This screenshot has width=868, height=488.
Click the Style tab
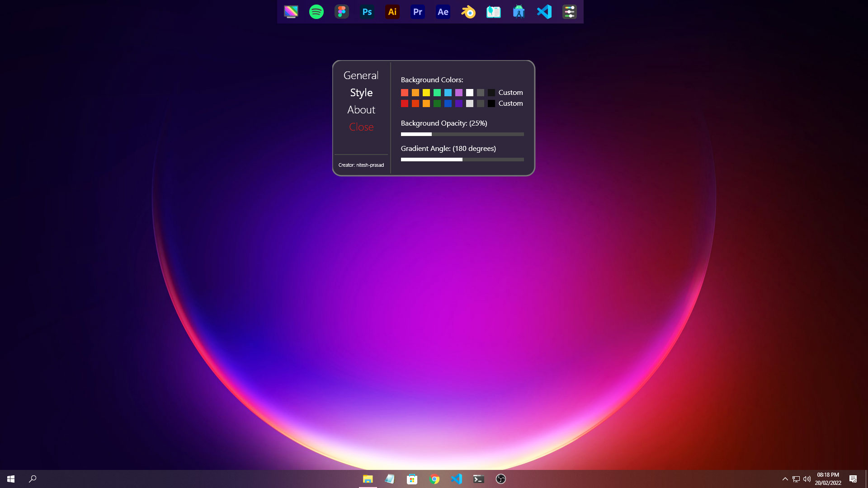click(x=360, y=92)
